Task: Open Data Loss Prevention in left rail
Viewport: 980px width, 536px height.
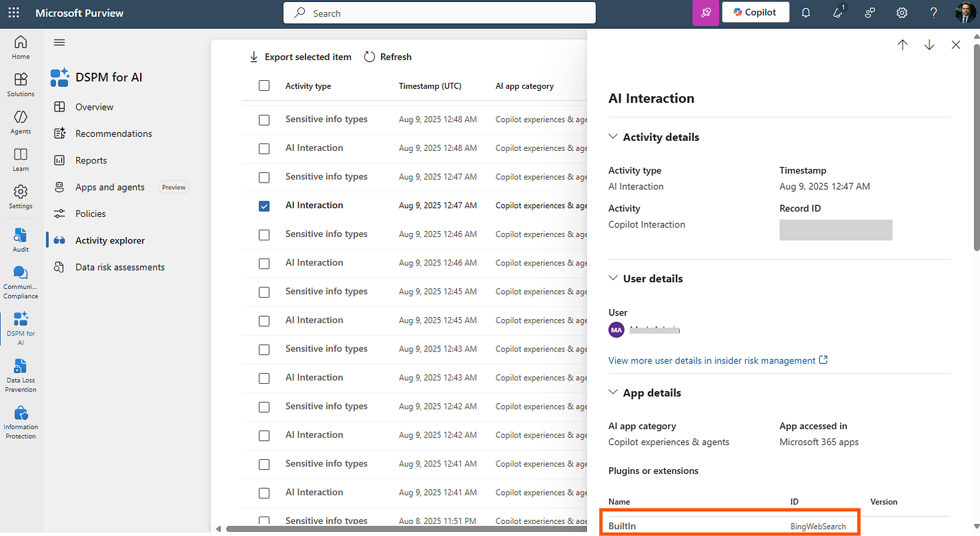Action: [21, 375]
